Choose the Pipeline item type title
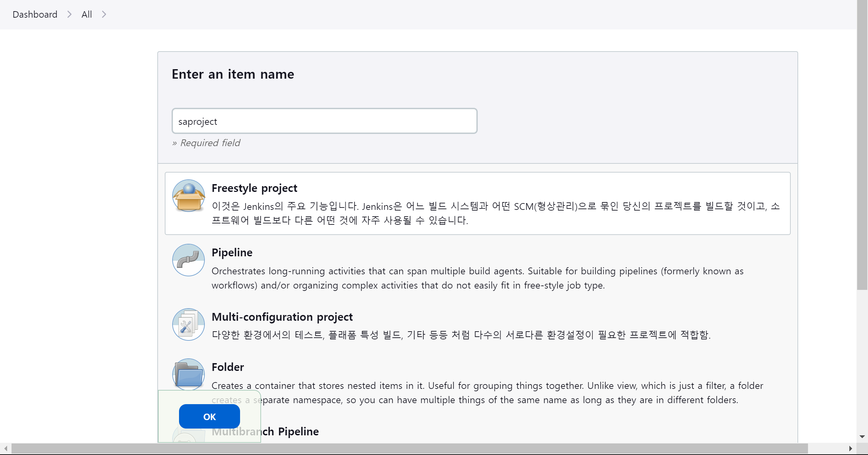Viewport: 868px width, 455px height. pos(232,252)
